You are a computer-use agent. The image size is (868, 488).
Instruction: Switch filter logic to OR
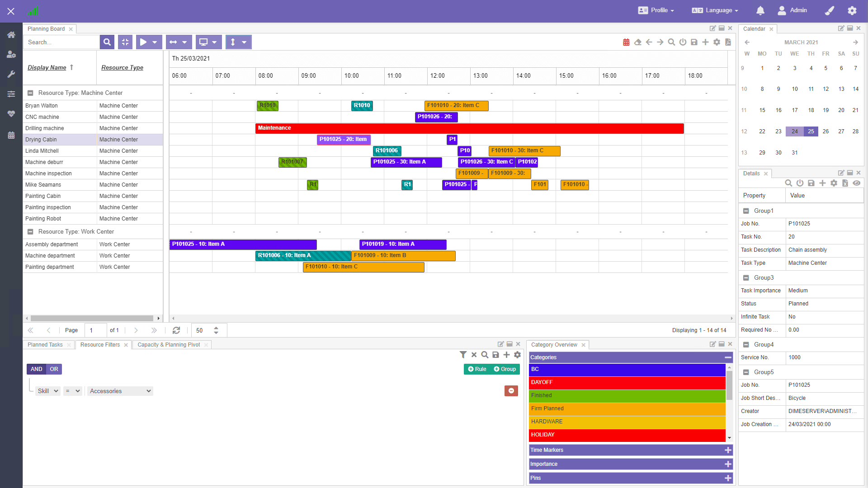pos(54,369)
